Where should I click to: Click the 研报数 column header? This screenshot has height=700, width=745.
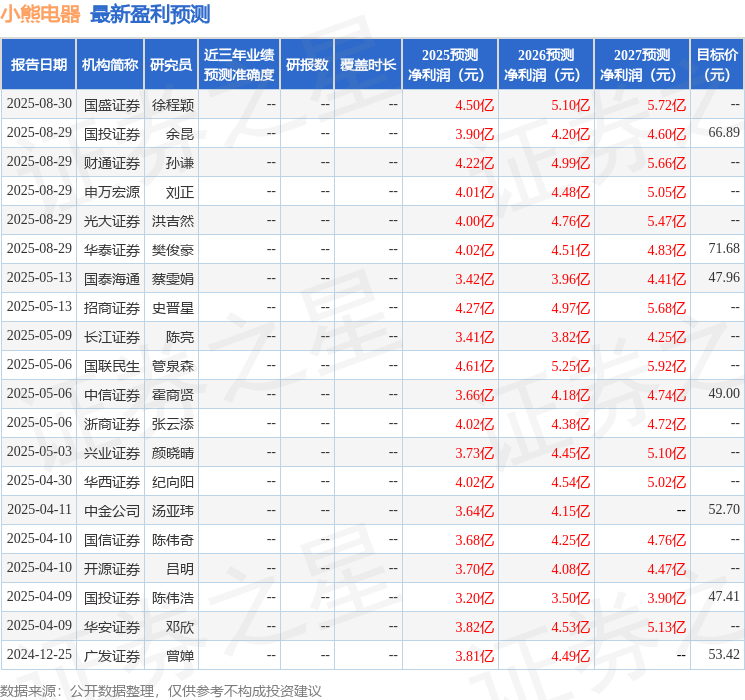(x=306, y=65)
